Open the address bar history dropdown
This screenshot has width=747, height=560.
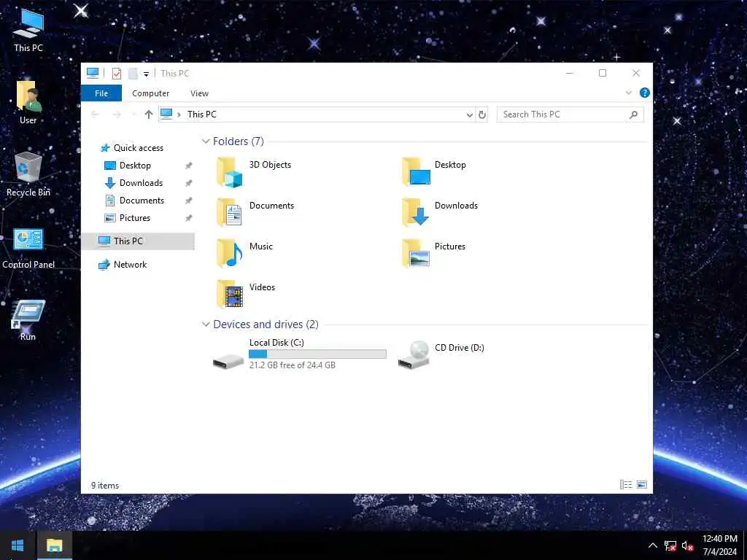(469, 114)
